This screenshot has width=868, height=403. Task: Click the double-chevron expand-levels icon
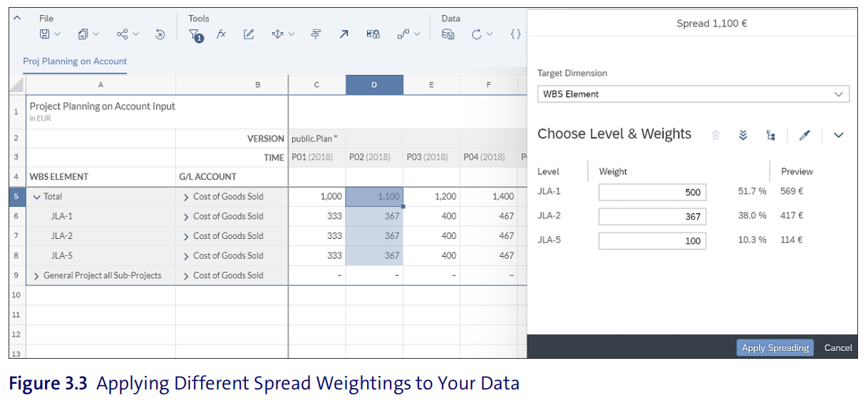[x=743, y=135]
